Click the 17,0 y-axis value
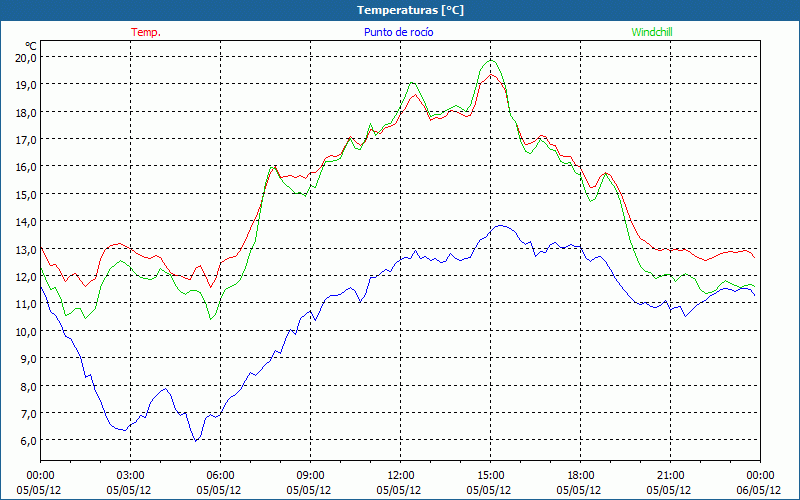The width and height of the screenshot is (800, 500). 26,140
